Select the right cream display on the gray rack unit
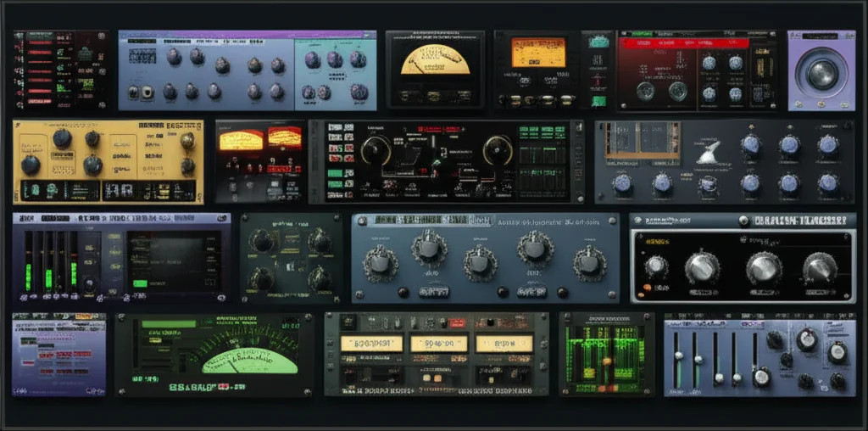The width and height of the screenshot is (868, 431). (504, 344)
